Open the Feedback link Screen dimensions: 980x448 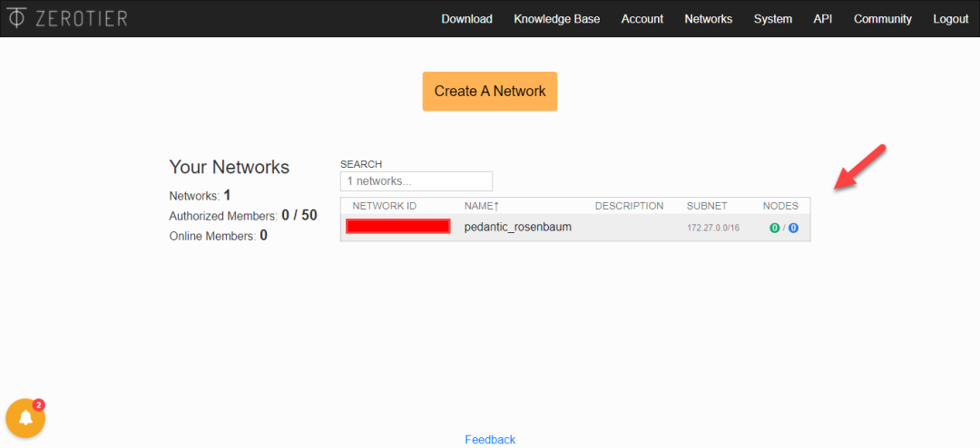(x=490, y=440)
